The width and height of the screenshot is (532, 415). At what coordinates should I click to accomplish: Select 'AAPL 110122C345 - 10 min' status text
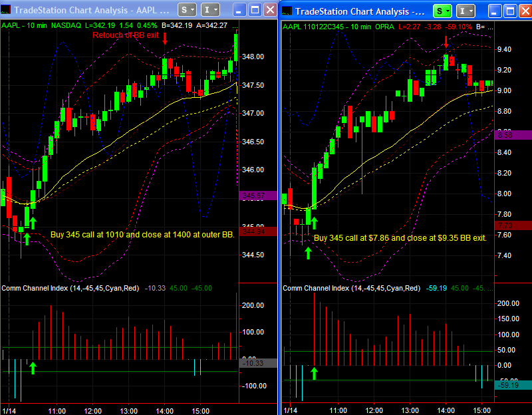(327, 27)
